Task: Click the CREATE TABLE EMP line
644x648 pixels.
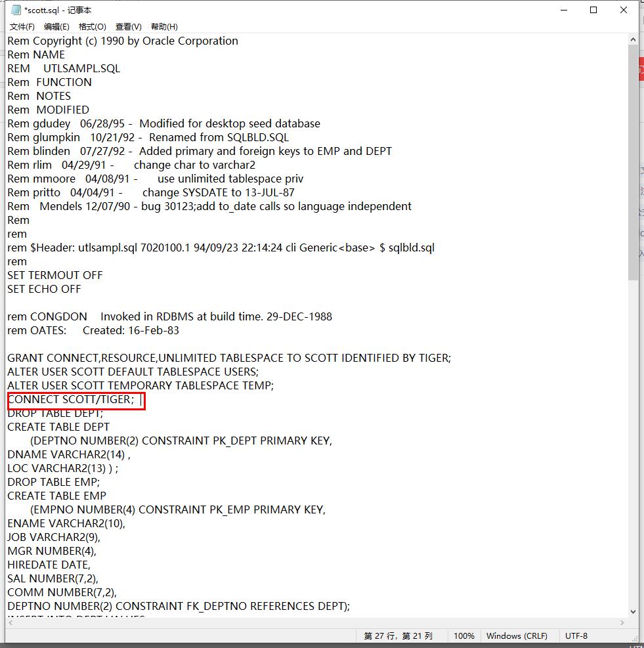Action: (56, 495)
